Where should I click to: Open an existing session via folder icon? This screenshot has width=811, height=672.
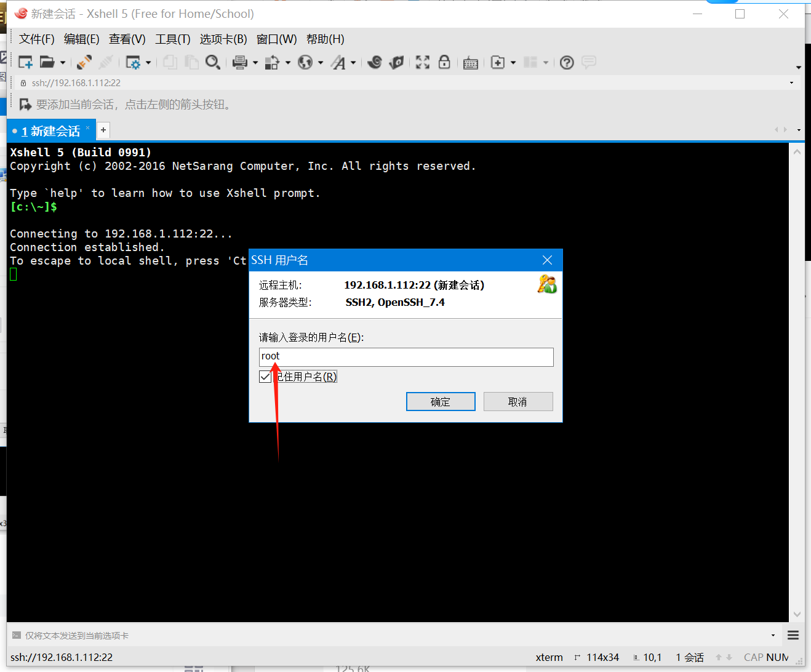point(47,62)
